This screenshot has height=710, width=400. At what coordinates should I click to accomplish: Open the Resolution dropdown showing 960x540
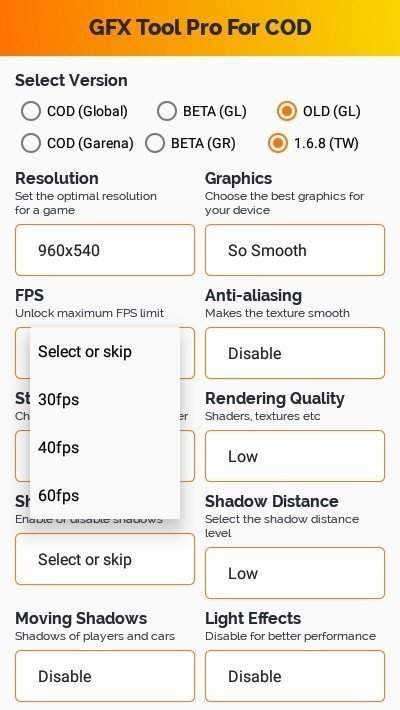[105, 250]
